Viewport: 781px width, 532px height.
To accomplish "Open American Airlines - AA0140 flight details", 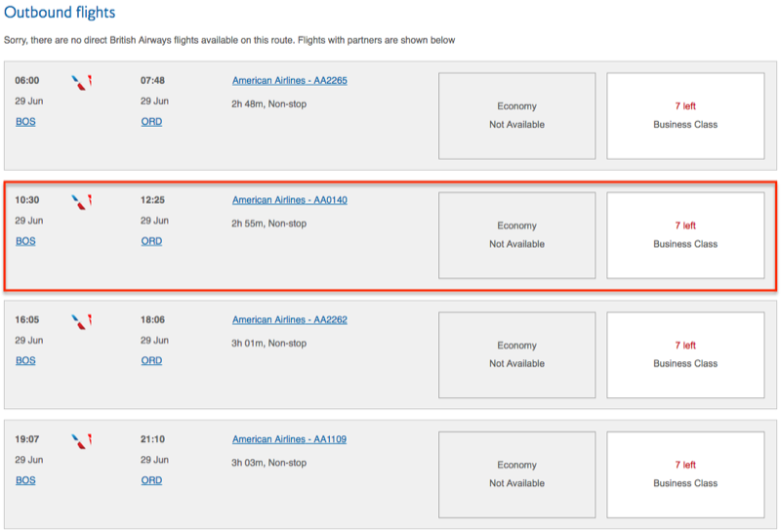I will pos(289,200).
